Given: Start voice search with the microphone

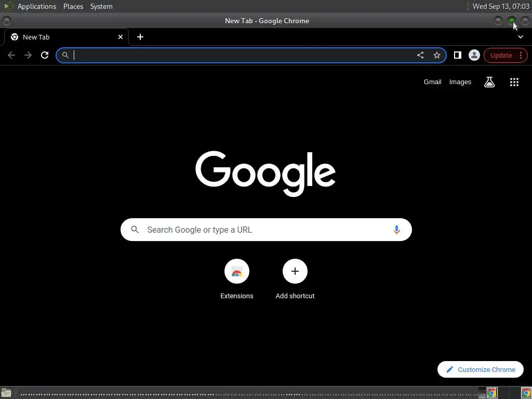Looking at the screenshot, I should [x=396, y=230].
